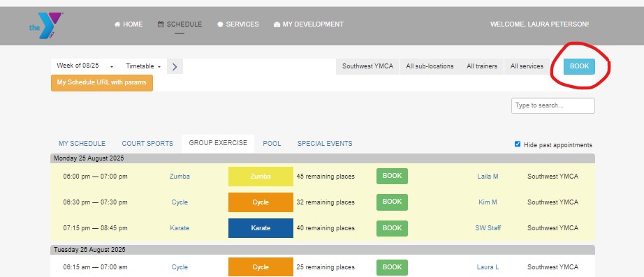This screenshot has height=277, width=644.
Task: Click Monday's orange Cycle color block
Action: 261,202
